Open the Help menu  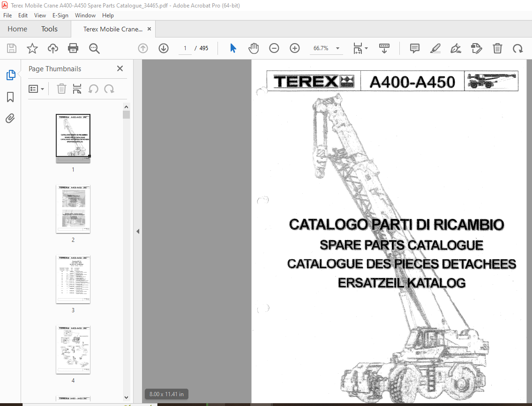[108, 15]
